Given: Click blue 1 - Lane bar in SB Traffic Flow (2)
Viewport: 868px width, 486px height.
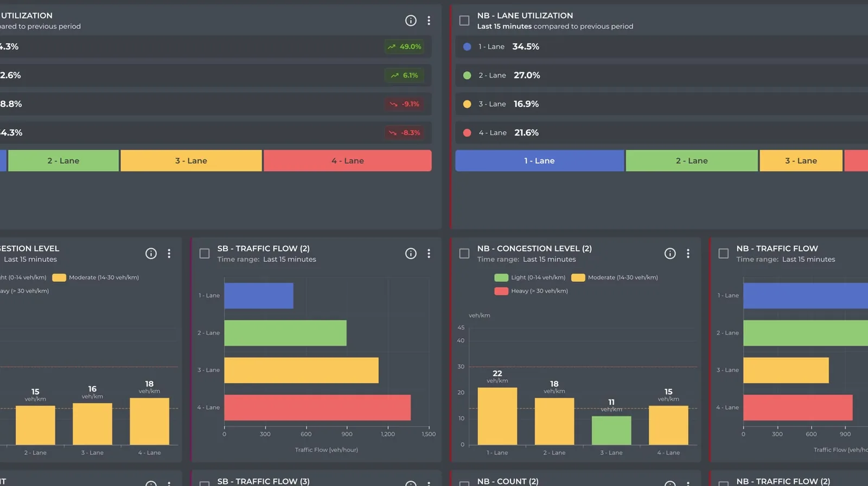Looking at the screenshot, I should click(x=259, y=296).
